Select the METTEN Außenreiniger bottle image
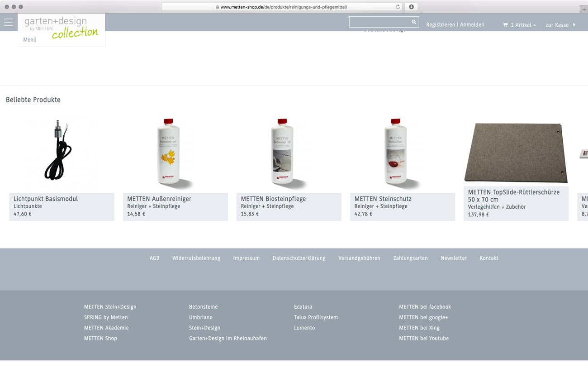Screen dimensions: 588x368 pyautogui.click(x=169, y=151)
